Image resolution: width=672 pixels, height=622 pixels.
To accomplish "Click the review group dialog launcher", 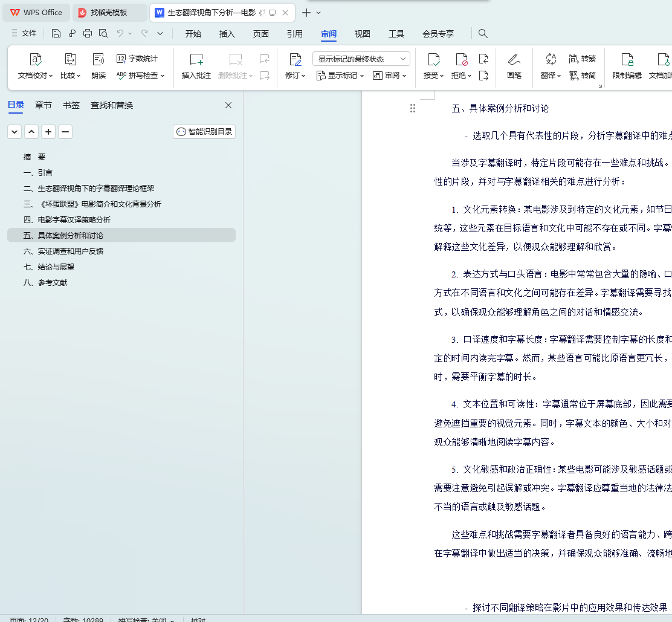I will click(x=600, y=86).
